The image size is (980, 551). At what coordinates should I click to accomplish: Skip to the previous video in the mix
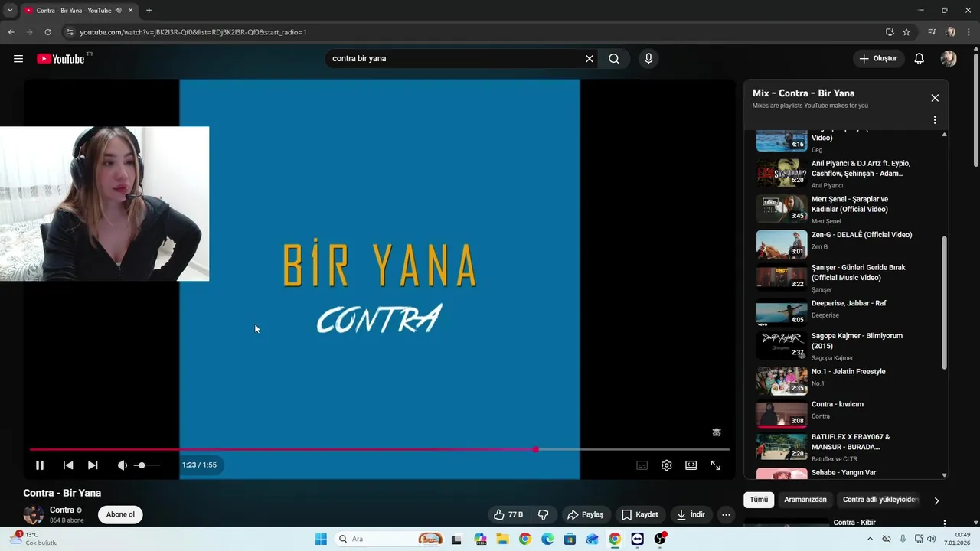click(68, 465)
